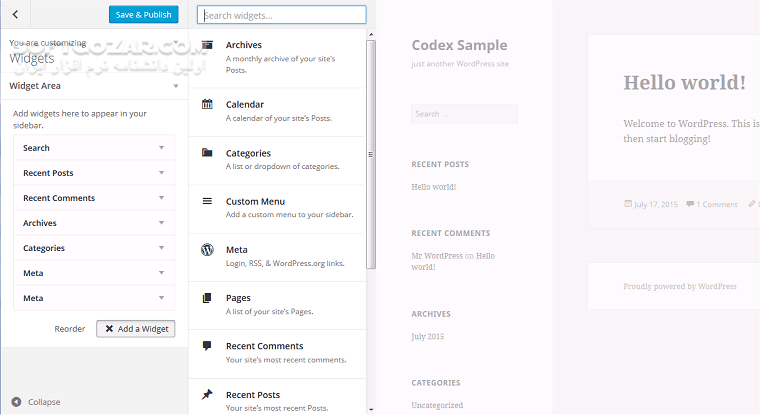The height and width of the screenshot is (415, 760).
Task: Expand the Recent Comments sidebar widget
Action: pyautogui.click(x=161, y=198)
